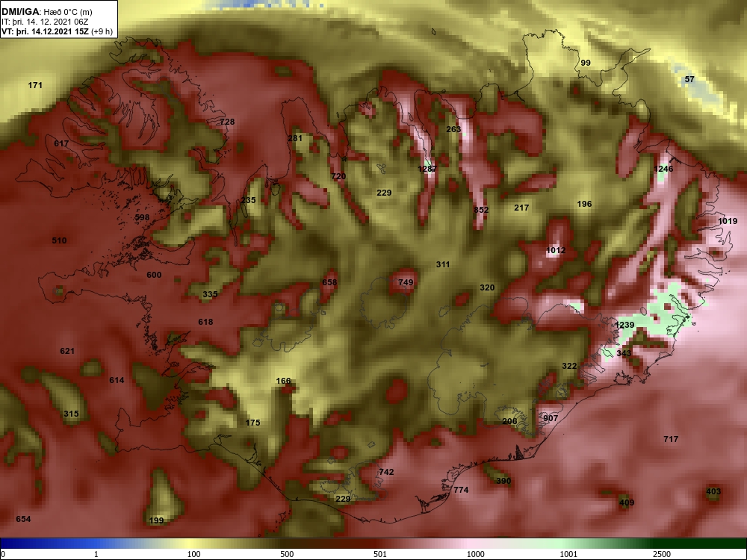Click the 510 value in the west ocean

coord(59,240)
